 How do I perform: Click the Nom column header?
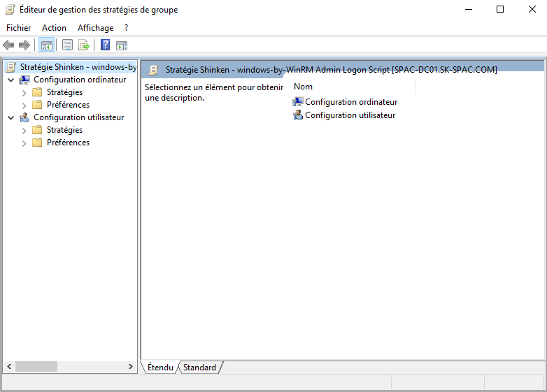coord(303,87)
